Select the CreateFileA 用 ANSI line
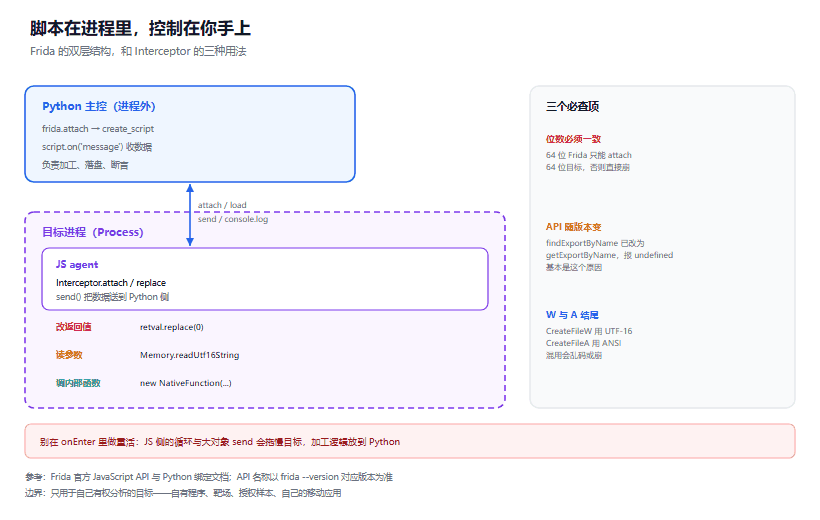Viewport: 820px width, 520px height. coord(584,343)
